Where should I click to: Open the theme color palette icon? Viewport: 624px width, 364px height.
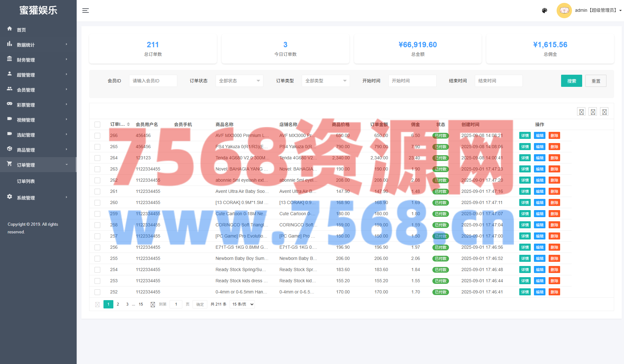tap(544, 11)
